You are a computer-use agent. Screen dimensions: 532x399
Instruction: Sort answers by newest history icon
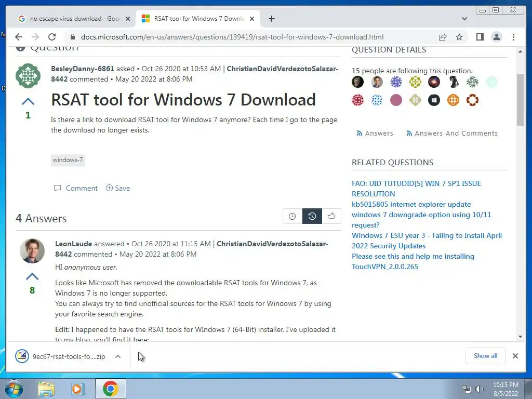tap(312, 216)
